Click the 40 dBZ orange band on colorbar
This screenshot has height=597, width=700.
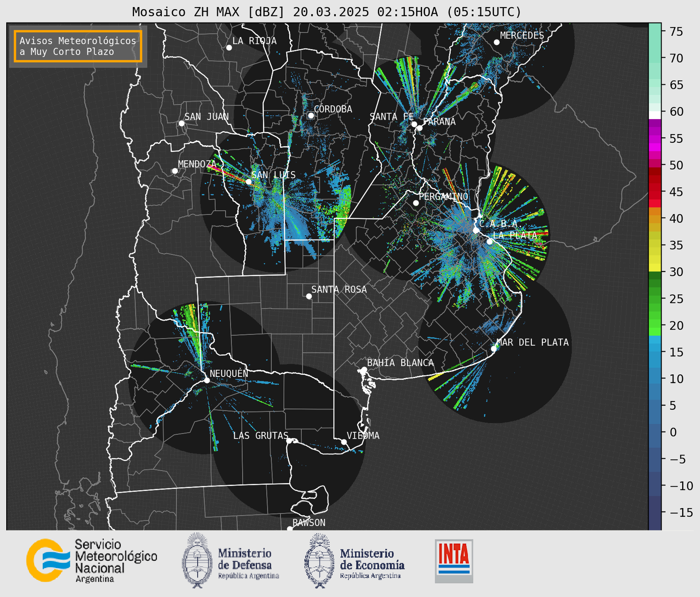[x=655, y=218]
